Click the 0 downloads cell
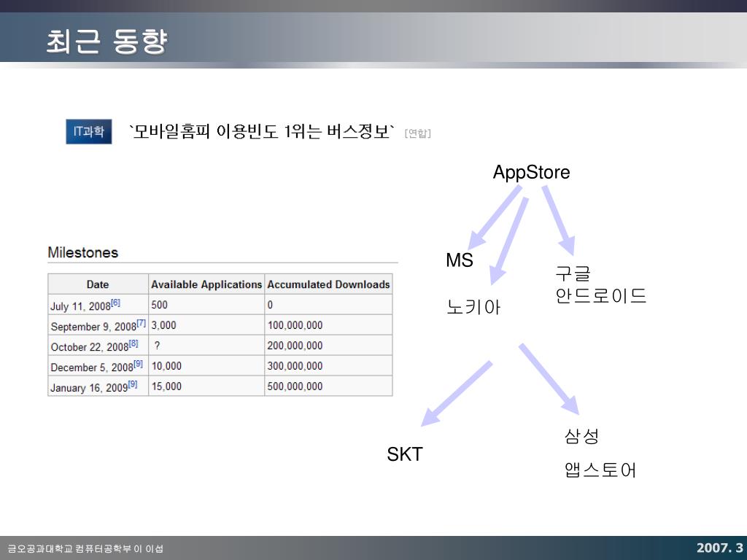This screenshot has height=560, width=747. (328, 305)
